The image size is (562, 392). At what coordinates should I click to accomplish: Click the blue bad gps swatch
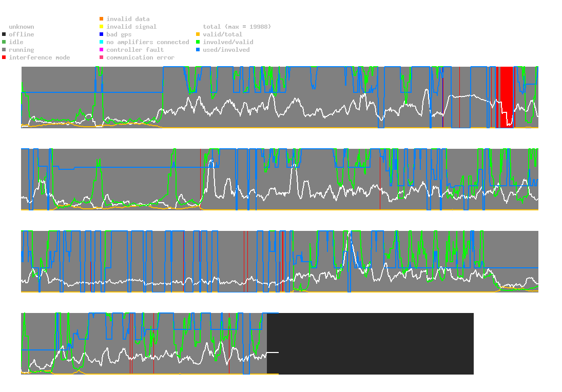[102, 34]
